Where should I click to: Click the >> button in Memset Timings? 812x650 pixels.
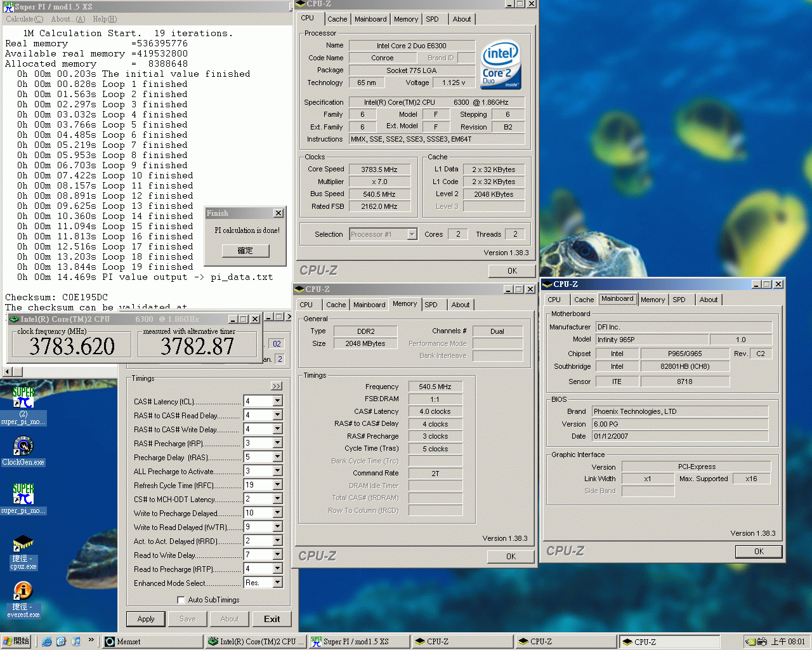(x=277, y=386)
